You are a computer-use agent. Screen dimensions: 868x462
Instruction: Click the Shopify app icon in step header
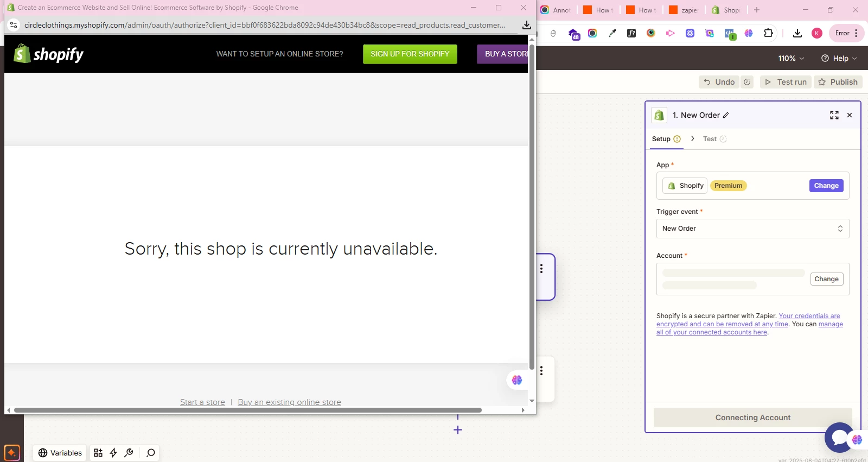pyautogui.click(x=659, y=115)
